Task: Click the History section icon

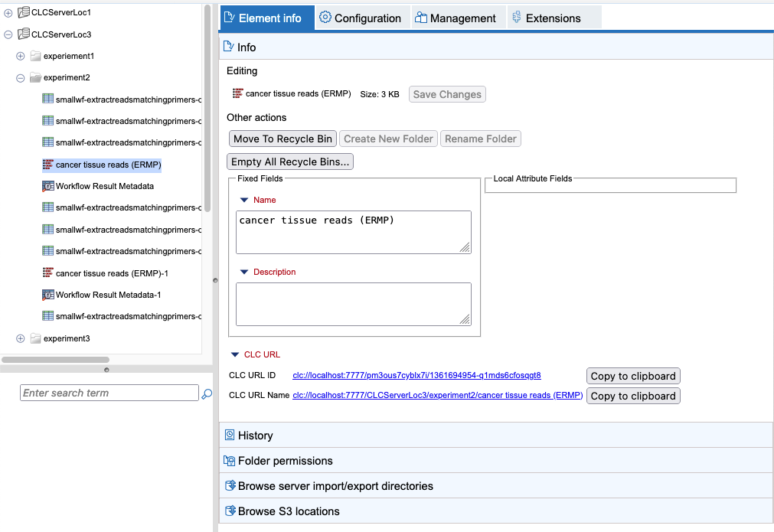Action: 229,435
